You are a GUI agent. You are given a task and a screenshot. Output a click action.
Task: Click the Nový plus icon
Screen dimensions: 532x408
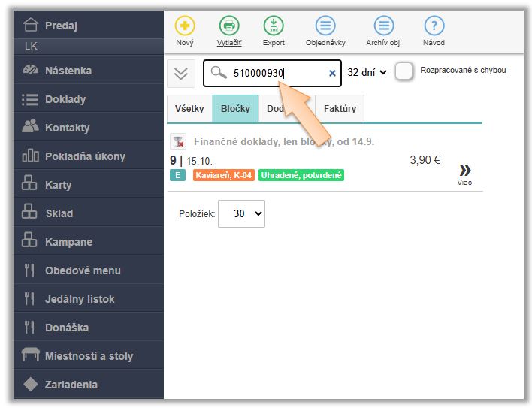185,26
